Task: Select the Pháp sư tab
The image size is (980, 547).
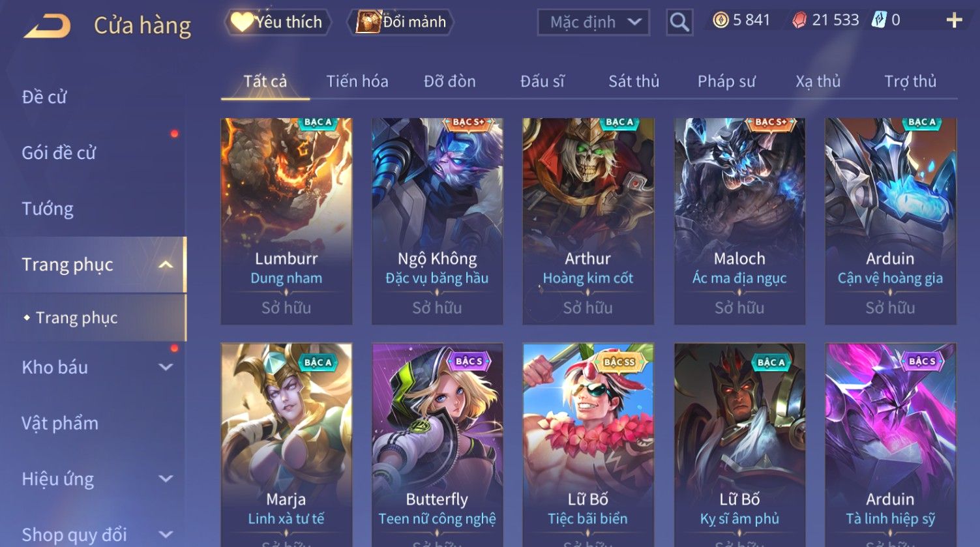Action: [726, 81]
